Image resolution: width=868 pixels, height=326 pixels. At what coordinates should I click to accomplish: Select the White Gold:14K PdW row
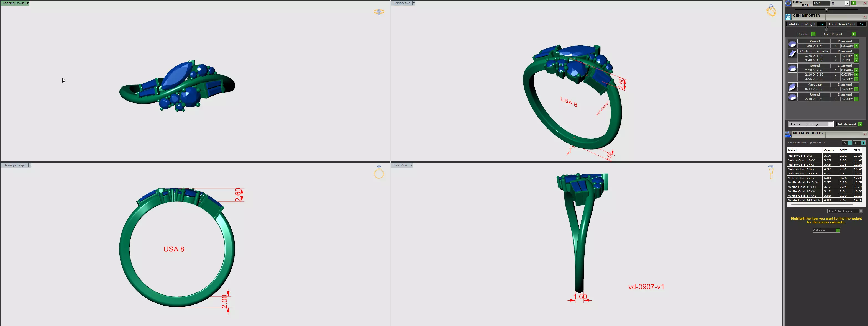tap(825, 200)
